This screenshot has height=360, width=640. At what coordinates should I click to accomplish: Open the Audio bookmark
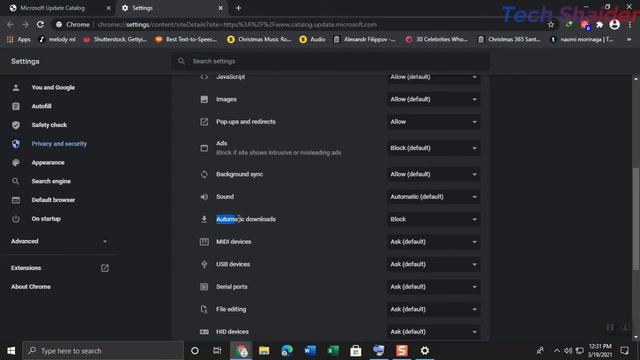pos(312,39)
